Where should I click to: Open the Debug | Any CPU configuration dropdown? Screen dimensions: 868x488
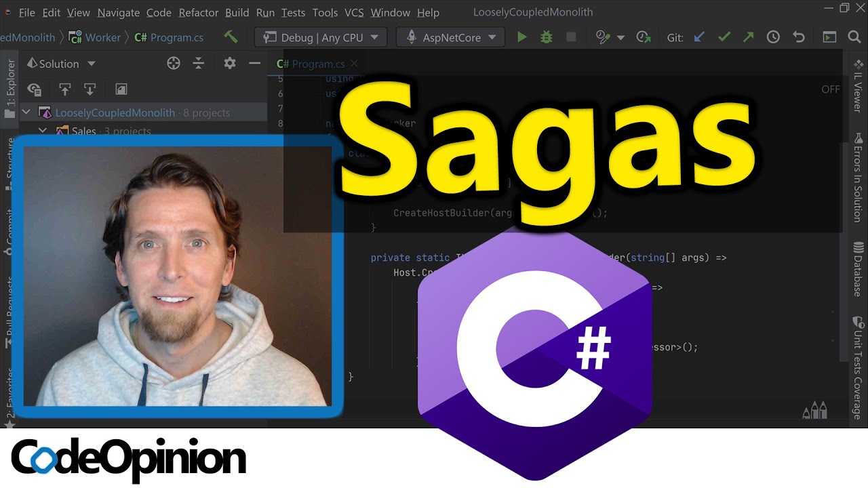coord(321,37)
